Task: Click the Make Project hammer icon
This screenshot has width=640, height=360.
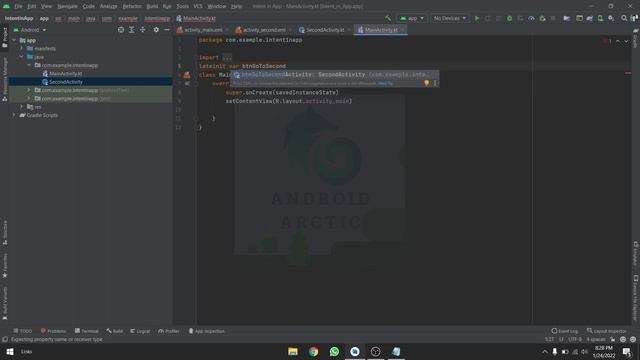Action: point(388,18)
